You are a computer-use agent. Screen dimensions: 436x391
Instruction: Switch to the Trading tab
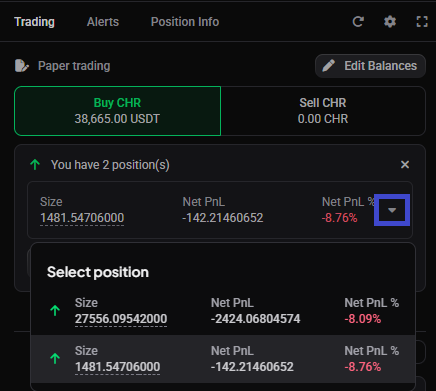[x=34, y=22]
